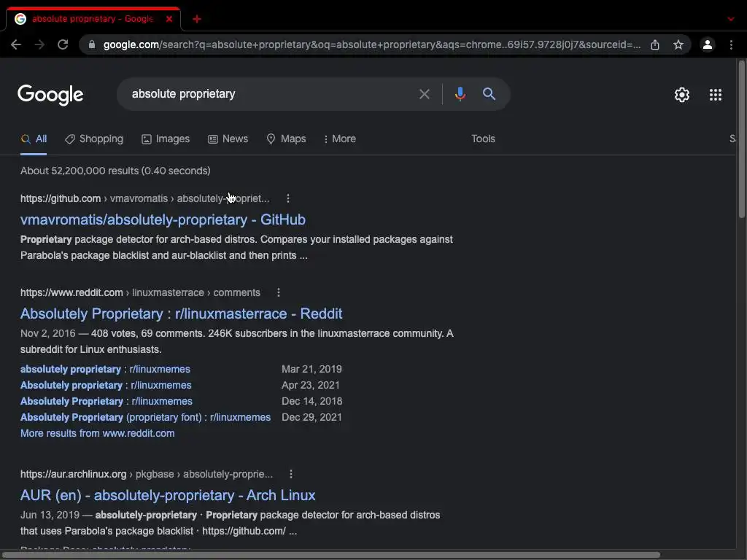Open the Mar 21, 2019 r/linuxmemes link
The width and height of the screenshot is (747, 560).
point(105,369)
